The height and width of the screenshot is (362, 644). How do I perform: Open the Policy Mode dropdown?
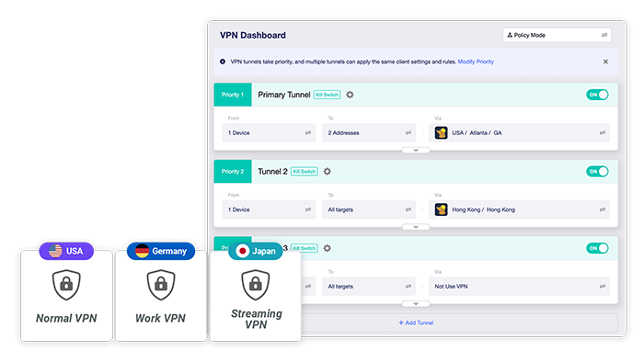tap(557, 35)
